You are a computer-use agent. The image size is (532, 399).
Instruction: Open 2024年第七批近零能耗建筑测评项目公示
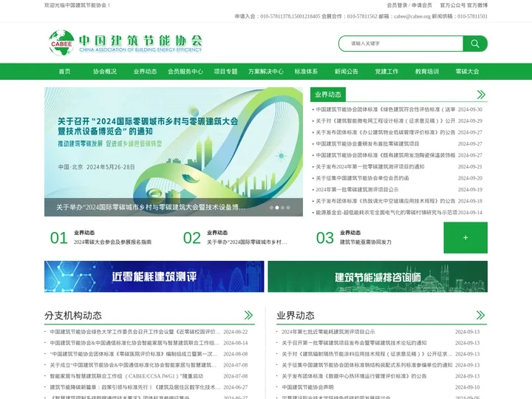point(328,332)
